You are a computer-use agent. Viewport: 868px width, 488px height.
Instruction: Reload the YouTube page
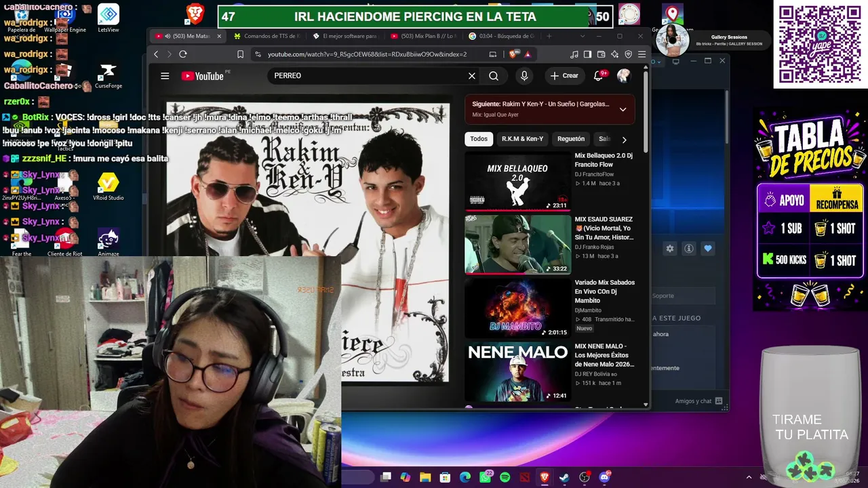183,54
